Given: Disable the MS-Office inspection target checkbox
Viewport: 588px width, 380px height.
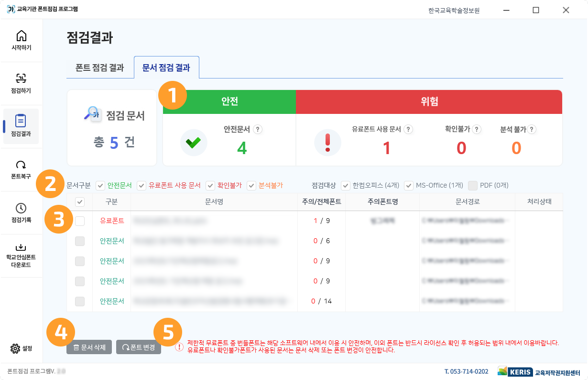Looking at the screenshot, I should tap(409, 186).
